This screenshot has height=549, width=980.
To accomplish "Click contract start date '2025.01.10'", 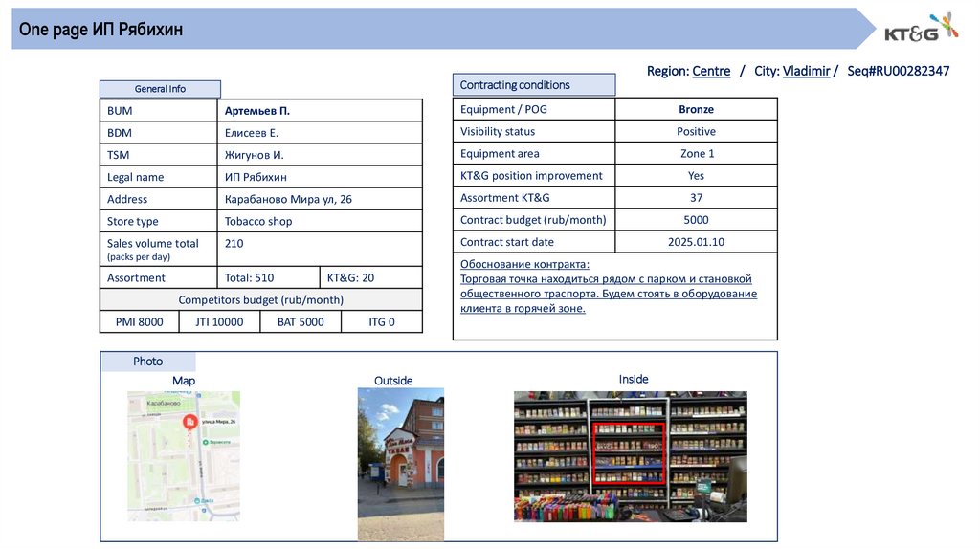I will 697,242.
